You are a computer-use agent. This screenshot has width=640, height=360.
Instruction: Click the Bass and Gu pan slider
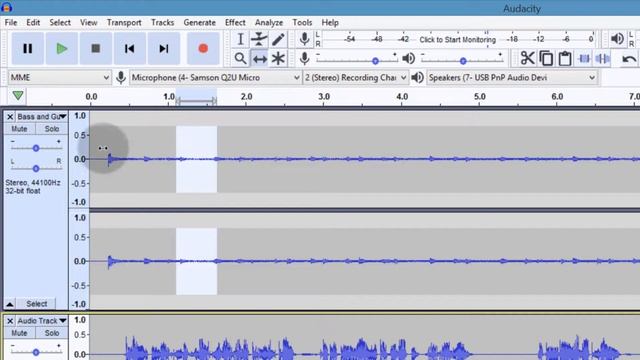tap(36, 168)
